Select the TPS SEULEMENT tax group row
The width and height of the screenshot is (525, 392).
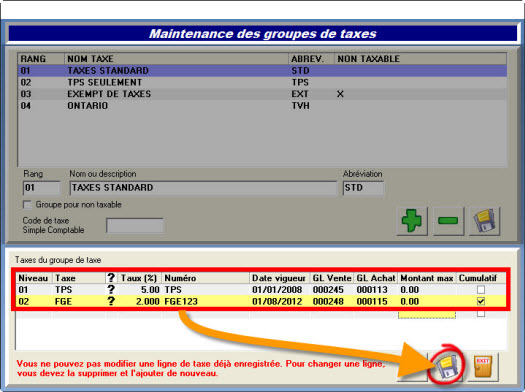click(262, 82)
